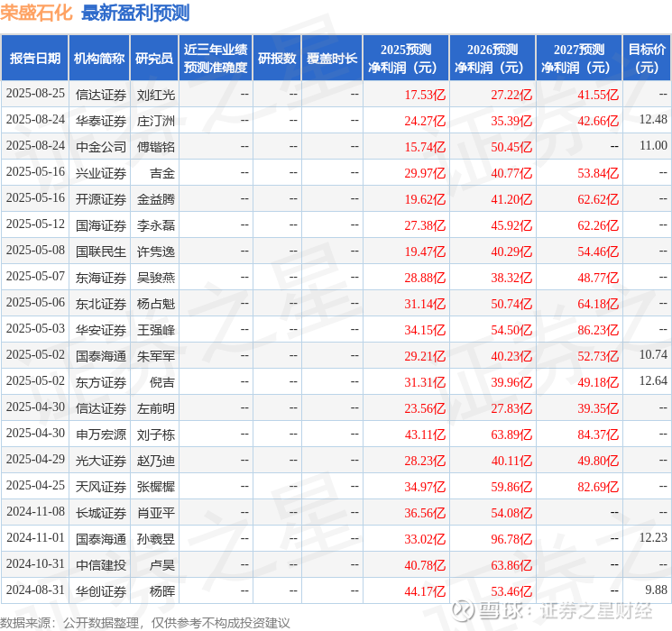Select 开源证券 institution cell
This screenshot has height=631, width=672.
click(x=101, y=199)
